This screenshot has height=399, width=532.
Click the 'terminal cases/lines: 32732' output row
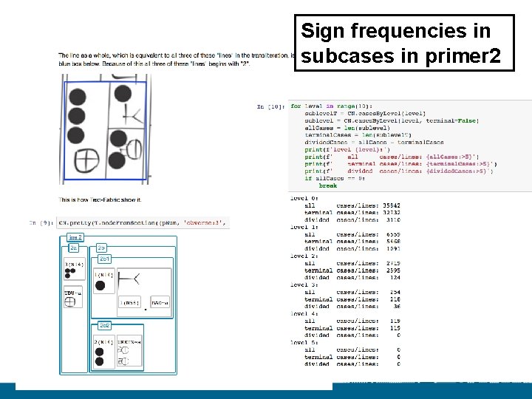[352, 212]
